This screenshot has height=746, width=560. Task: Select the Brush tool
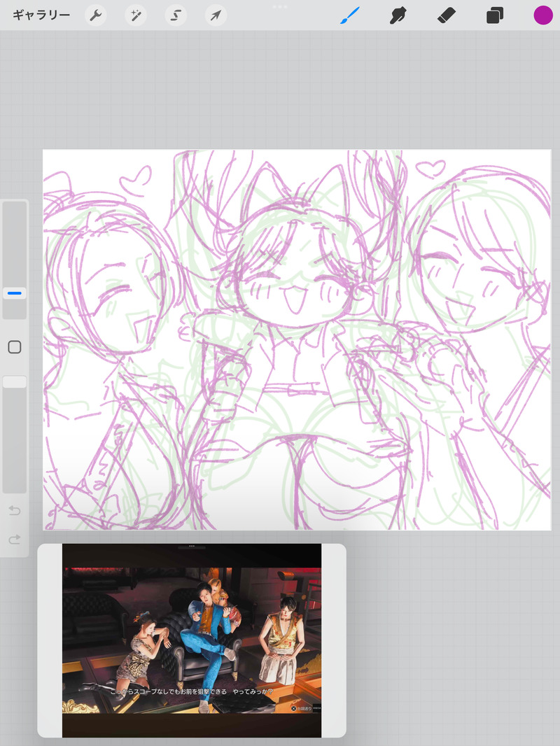[x=350, y=15]
